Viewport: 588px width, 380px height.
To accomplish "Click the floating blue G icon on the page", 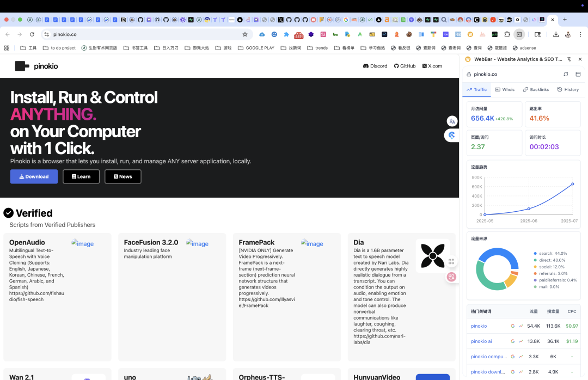I will 452,135.
